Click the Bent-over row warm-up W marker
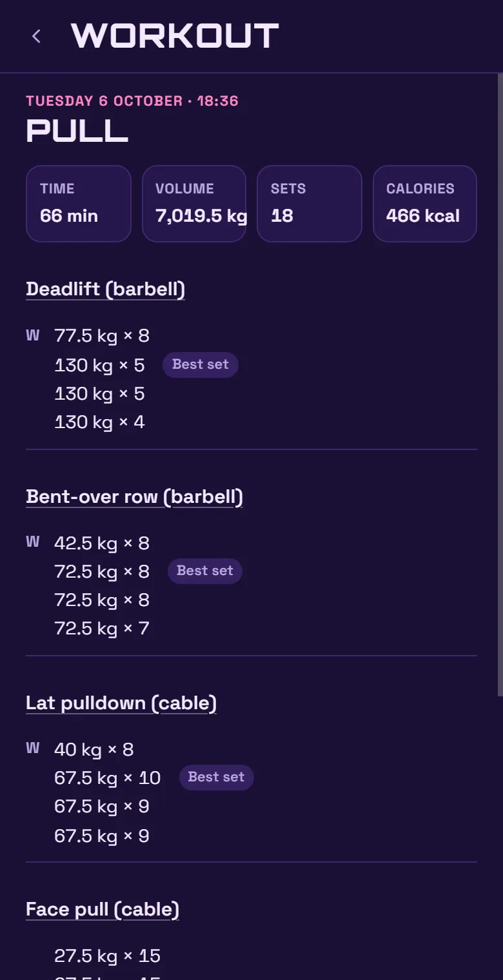The width and height of the screenshot is (503, 980). pyautogui.click(x=33, y=542)
